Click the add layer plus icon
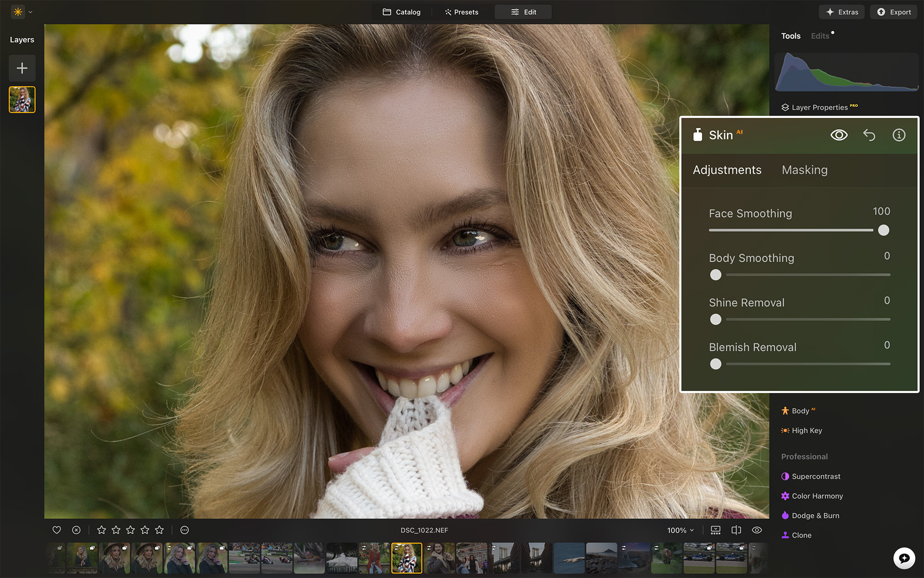Screen dimensions: 924x578 (22, 68)
